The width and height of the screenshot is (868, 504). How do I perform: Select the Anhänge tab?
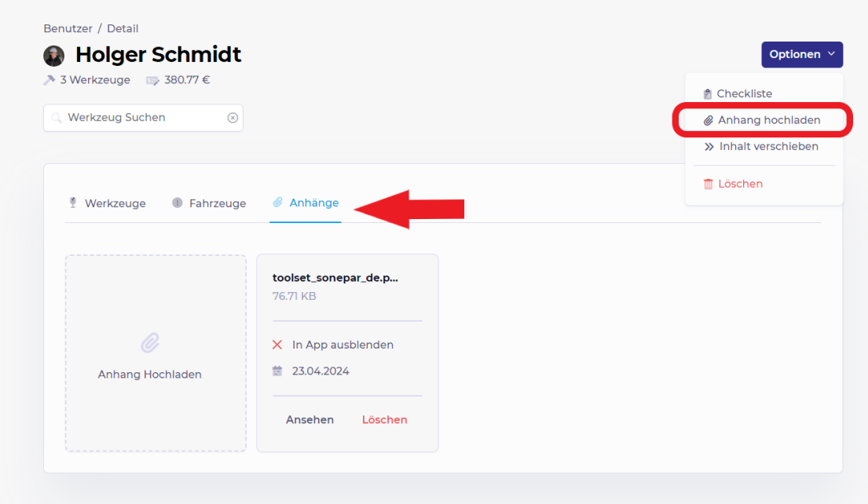[x=313, y=203]
